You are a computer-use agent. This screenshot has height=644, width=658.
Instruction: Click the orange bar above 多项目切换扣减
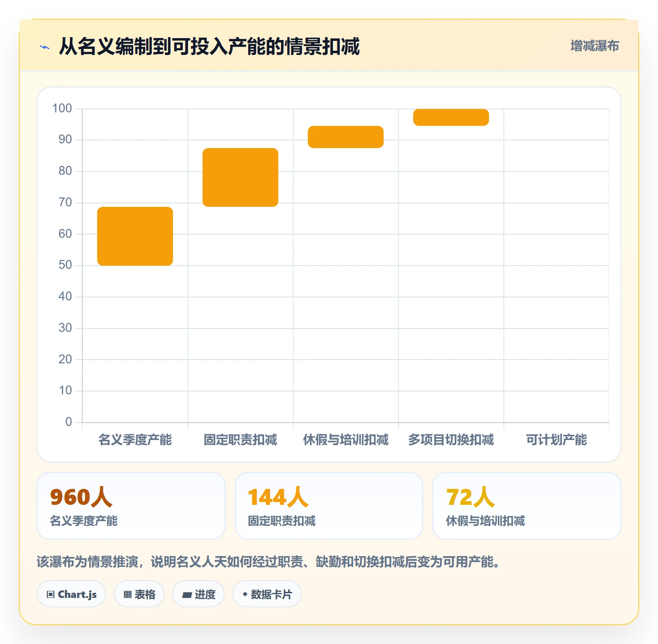tap(451, 117)
